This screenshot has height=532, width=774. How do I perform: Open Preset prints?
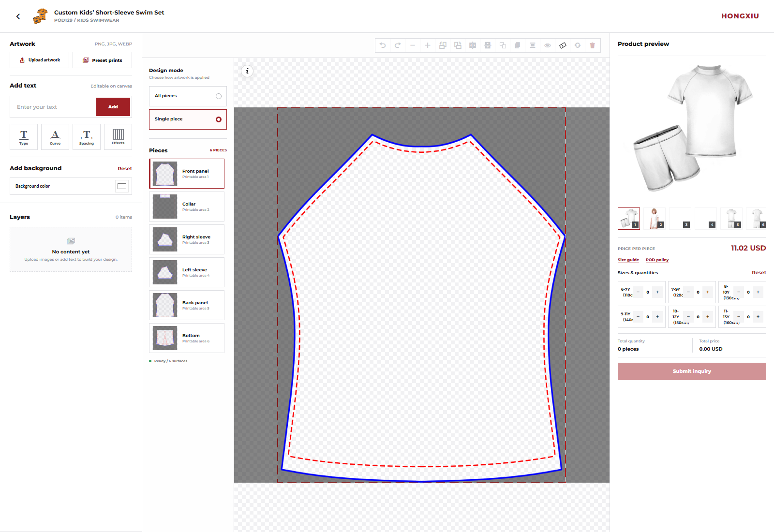click(x=102, y=60)
